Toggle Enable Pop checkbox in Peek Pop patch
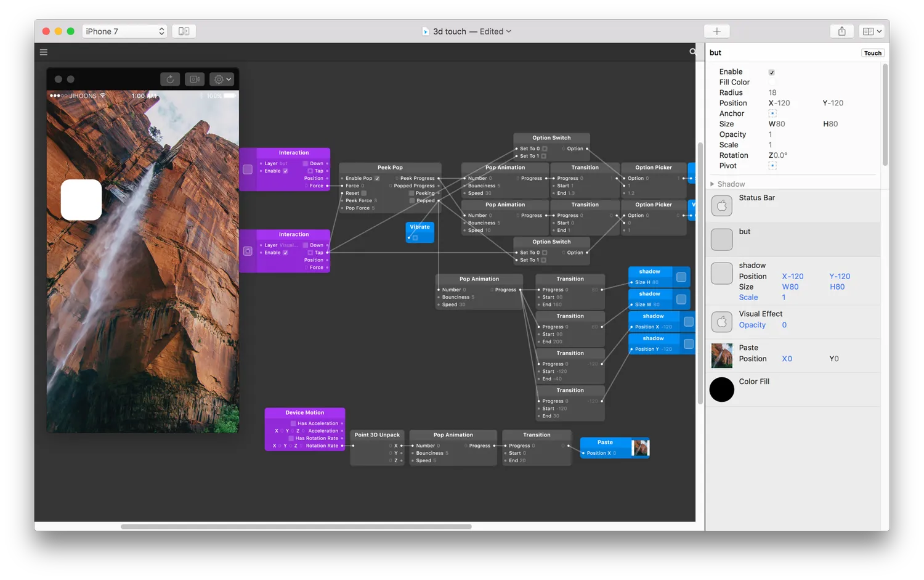 (377, 178)
